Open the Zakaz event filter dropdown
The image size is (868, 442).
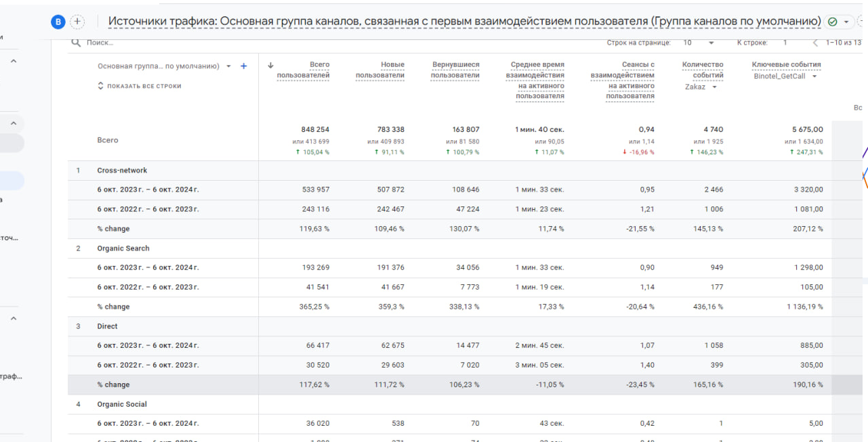point(714,87)
